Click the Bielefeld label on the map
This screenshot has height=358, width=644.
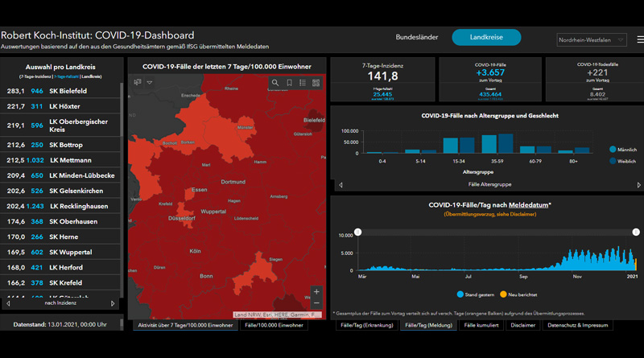pyautogui.click(x=314, y=120)
